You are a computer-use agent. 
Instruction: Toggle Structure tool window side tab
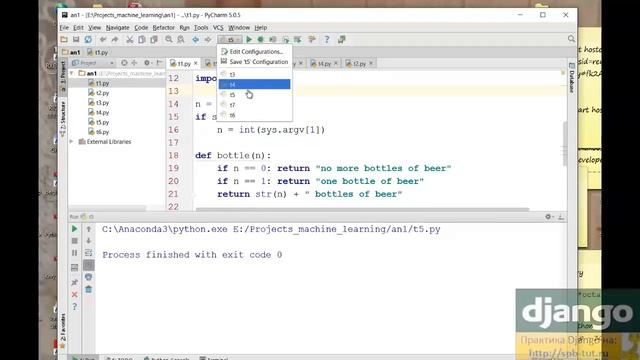point(62,119)
